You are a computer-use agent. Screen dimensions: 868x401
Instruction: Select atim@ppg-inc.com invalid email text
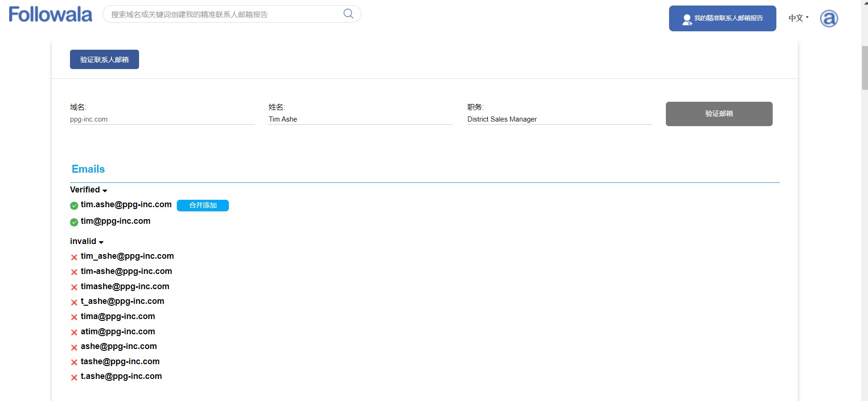(x=118, y=331)
